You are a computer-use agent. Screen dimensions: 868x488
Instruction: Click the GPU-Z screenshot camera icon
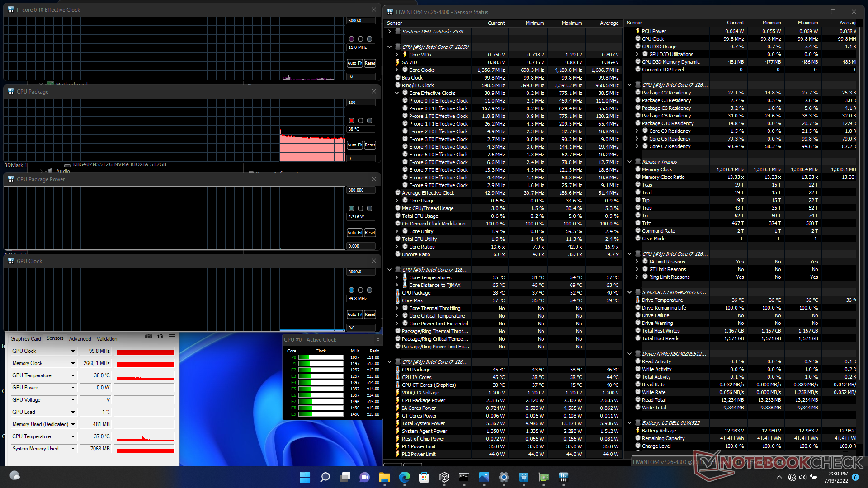click(x=148, y=336)
